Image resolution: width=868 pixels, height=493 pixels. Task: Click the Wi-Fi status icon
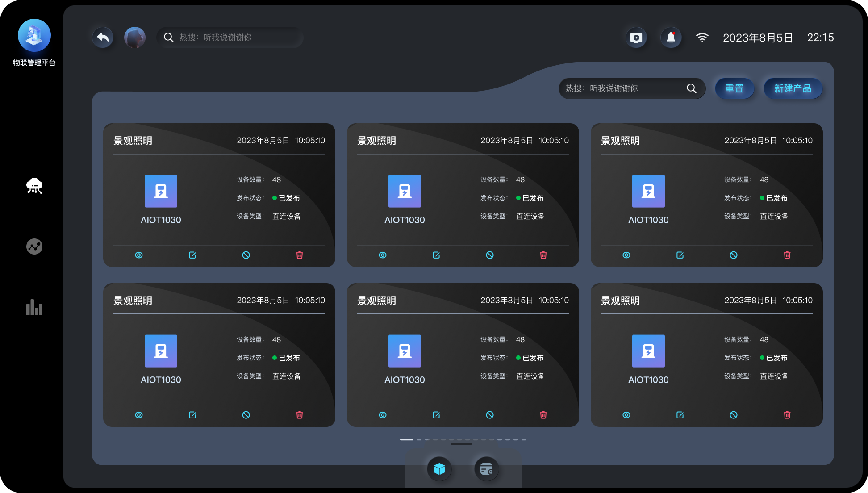pos(702,38)
